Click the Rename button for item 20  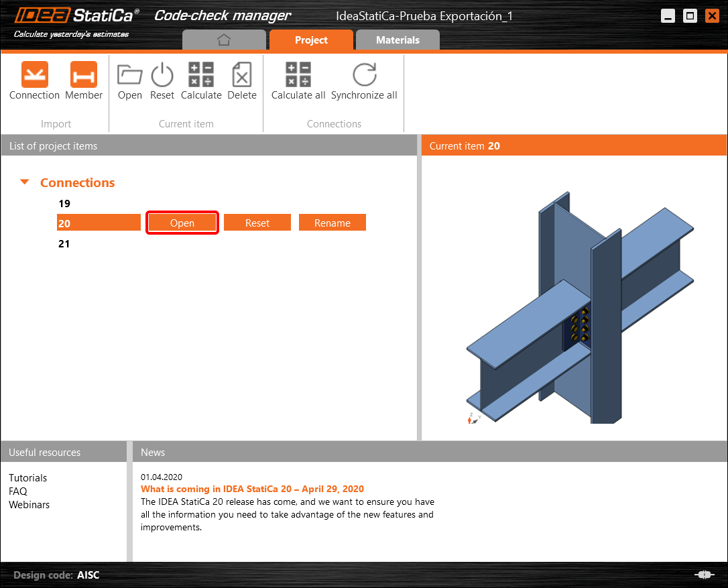(x=332, y=223)
